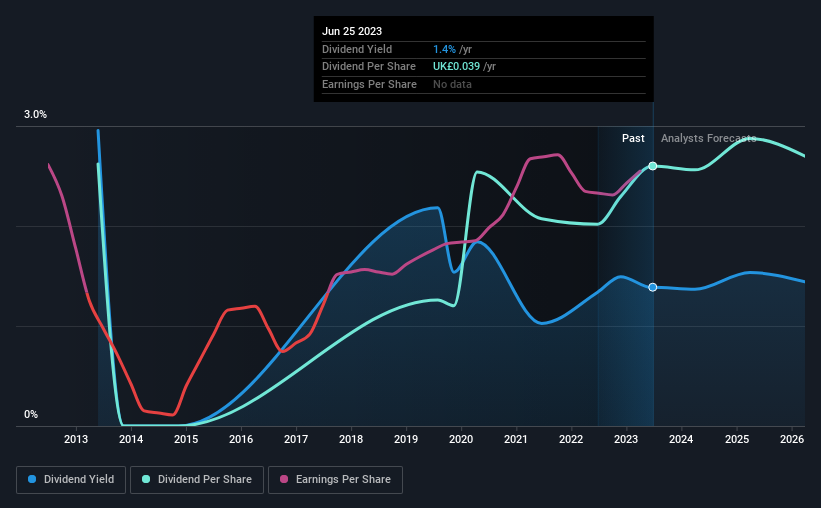
Task: Click the tooltip date 'Jun 25 2023'
Action: [x=352, y=31]
